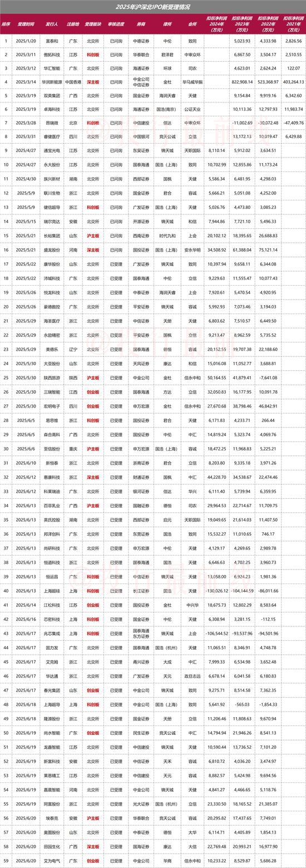Select issuer cell '康华股份'
The width and height of the screenshot is (306, 868).
52,264
